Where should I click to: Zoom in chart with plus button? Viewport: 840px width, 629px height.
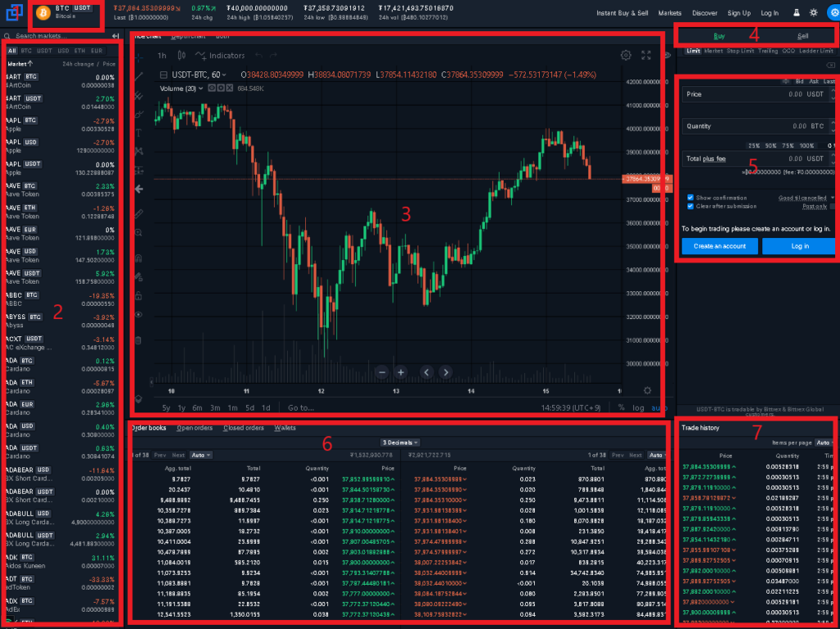400,371
